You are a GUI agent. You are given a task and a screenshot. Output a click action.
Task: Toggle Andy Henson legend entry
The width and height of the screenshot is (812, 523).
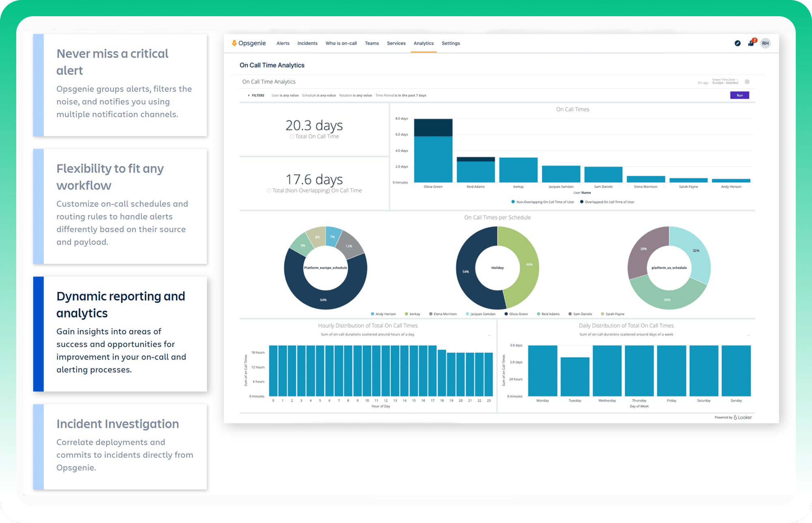click(x=383, y=314)
